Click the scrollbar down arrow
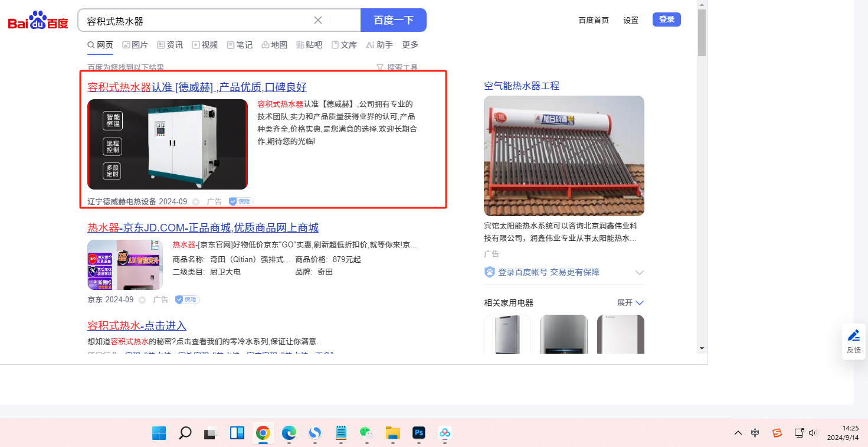The height and width of the screenshot is (447, 868). 702,348
